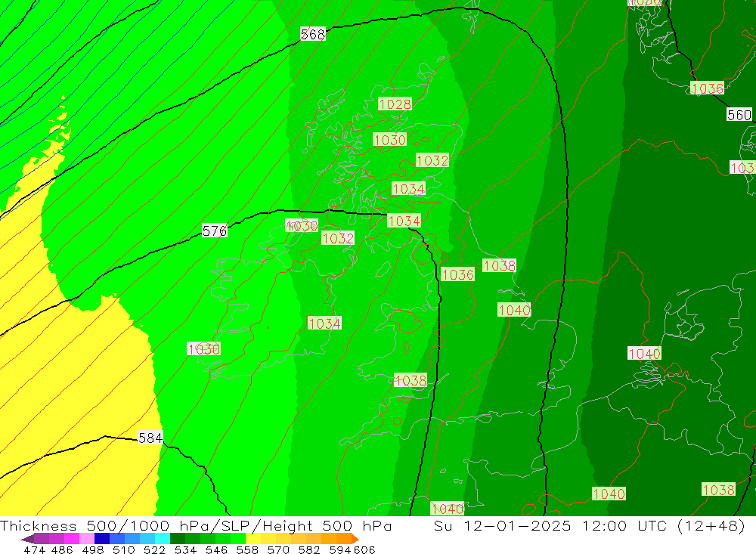The height and width of the screenshot is (554, 756).
Task: Click the 576 height contour label
Action: (215, 231)
